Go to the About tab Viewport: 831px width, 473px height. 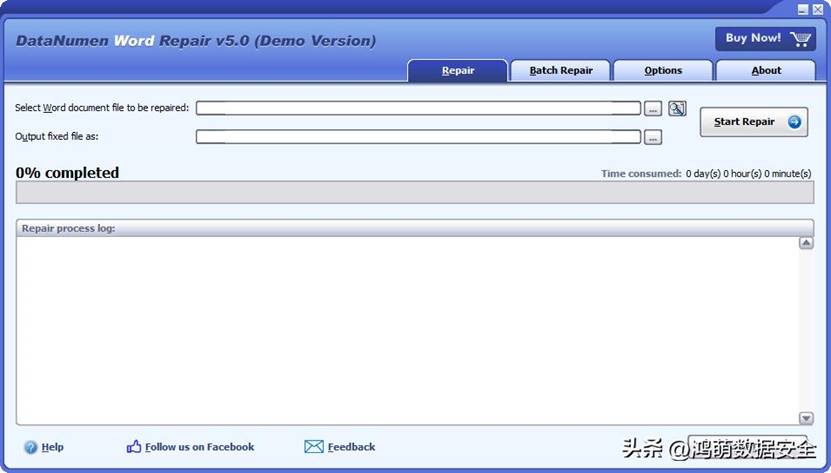pos(766,71)
